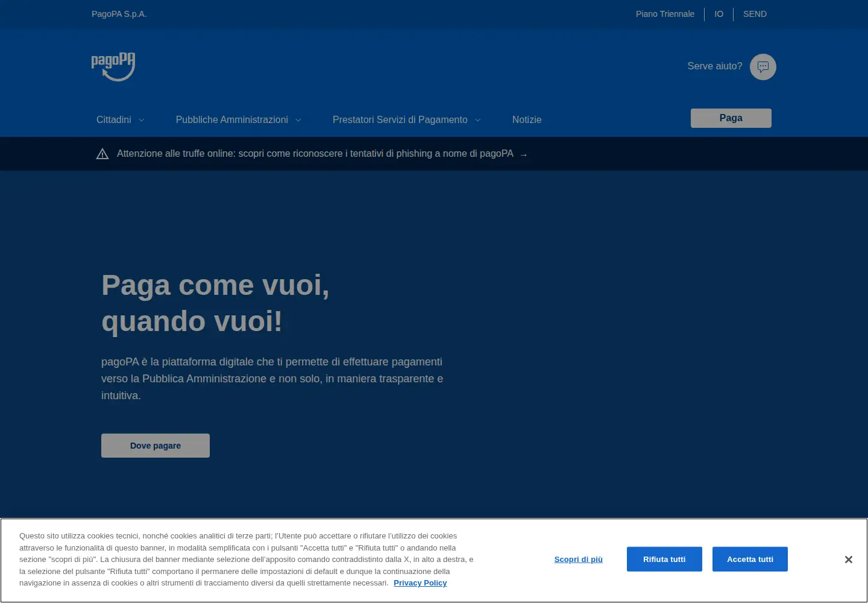The height and width of the screenshot is (603, 868).
Task: Click the Paga come vuoi heading
Action: click(x=216, y=303)
